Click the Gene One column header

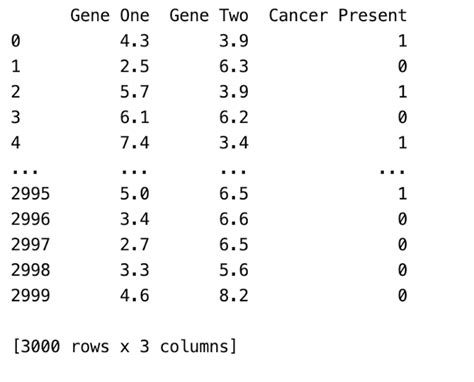(110, 16)
